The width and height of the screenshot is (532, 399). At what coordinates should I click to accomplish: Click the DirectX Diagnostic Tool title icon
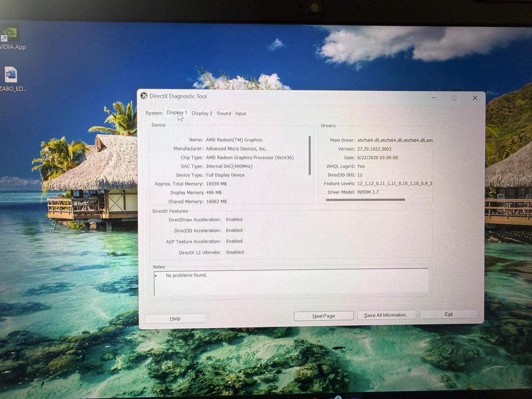(x=144, y=96)
